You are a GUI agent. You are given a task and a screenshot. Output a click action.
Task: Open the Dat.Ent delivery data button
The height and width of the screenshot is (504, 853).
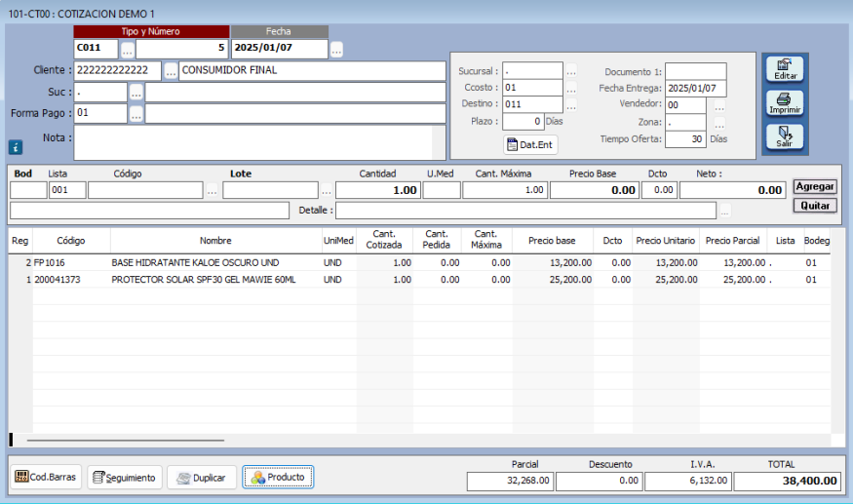[530, 145]
